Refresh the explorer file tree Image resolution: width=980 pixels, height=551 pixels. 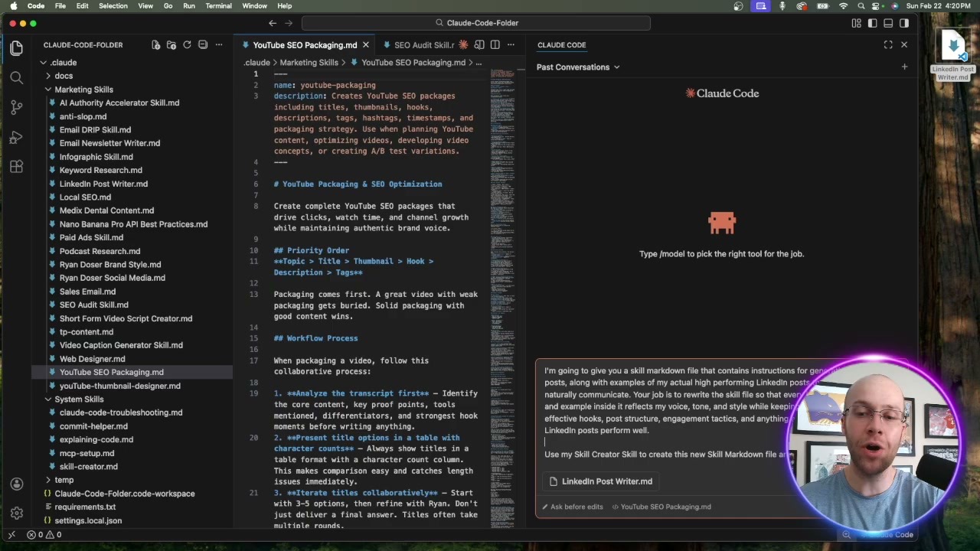[x=187, y=45]
